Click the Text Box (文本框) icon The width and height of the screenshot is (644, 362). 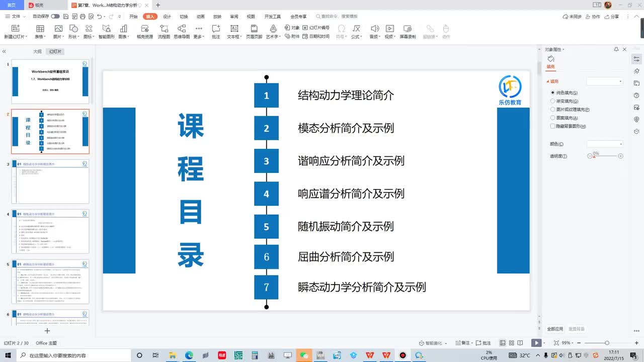point(234,29)
